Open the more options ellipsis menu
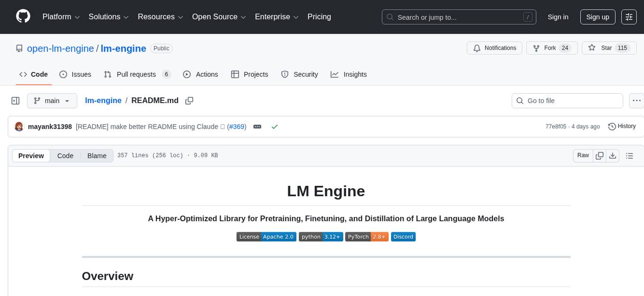 click(636, 100)
